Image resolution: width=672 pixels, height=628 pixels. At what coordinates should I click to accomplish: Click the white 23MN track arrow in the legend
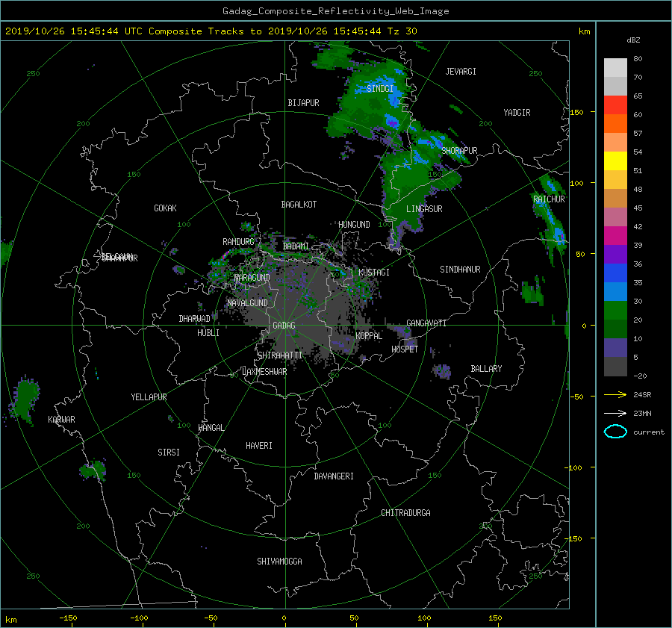[615, 413]
